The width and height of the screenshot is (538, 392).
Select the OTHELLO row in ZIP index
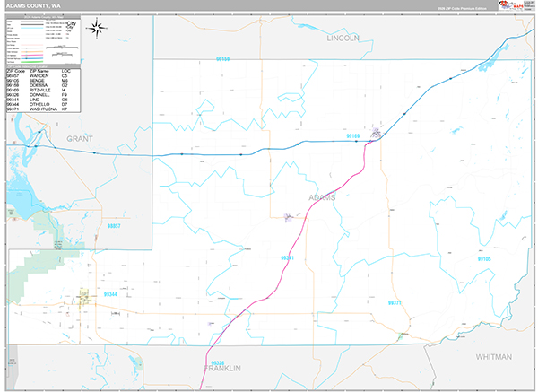[43, 104]
